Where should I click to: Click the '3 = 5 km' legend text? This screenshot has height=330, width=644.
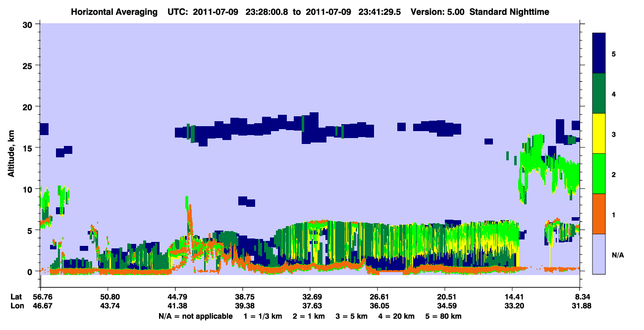point(351,316)
